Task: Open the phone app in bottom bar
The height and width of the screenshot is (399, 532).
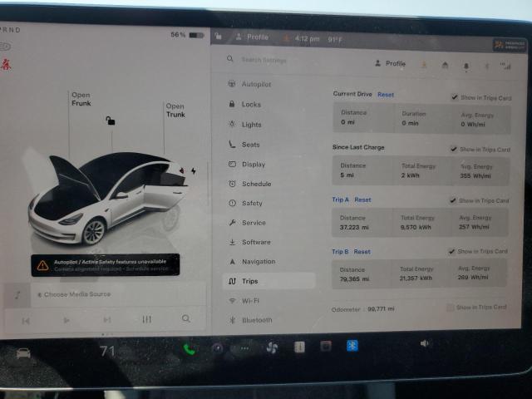Action: (x=190, y=349)
